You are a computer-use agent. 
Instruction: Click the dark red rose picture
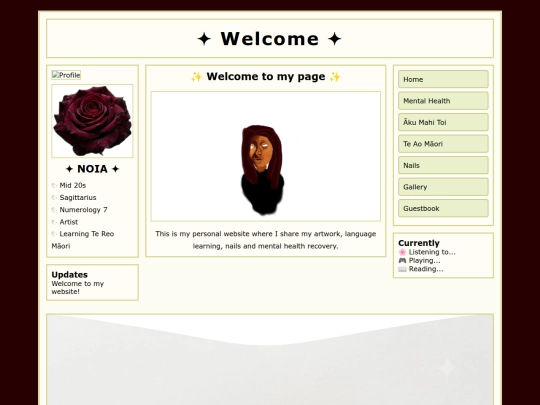pos(92,121)
